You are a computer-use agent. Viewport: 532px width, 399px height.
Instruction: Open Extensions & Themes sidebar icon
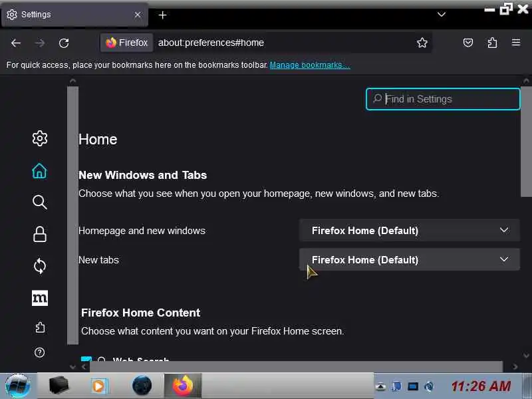point(40,327)
